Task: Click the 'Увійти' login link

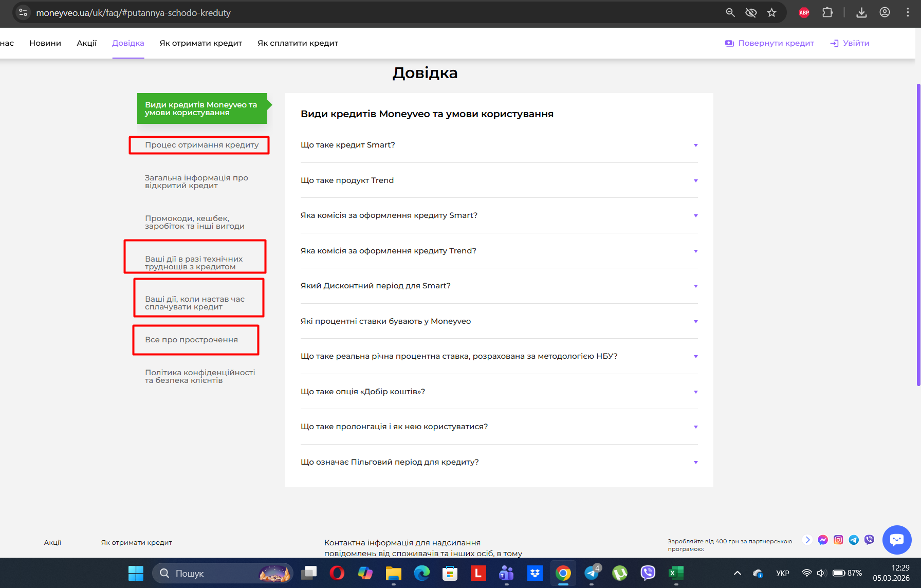Action: click(850, 43)
